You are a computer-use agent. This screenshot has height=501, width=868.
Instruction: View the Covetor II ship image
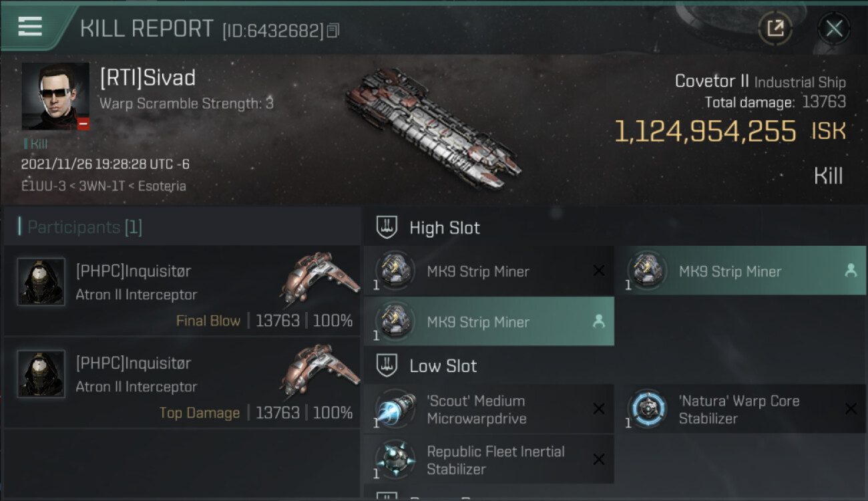coord(433,129)
